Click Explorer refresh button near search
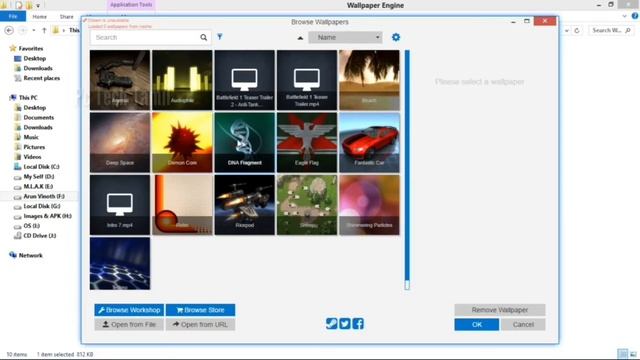Viewport: 640px width, 360px height. pos(577,30)
